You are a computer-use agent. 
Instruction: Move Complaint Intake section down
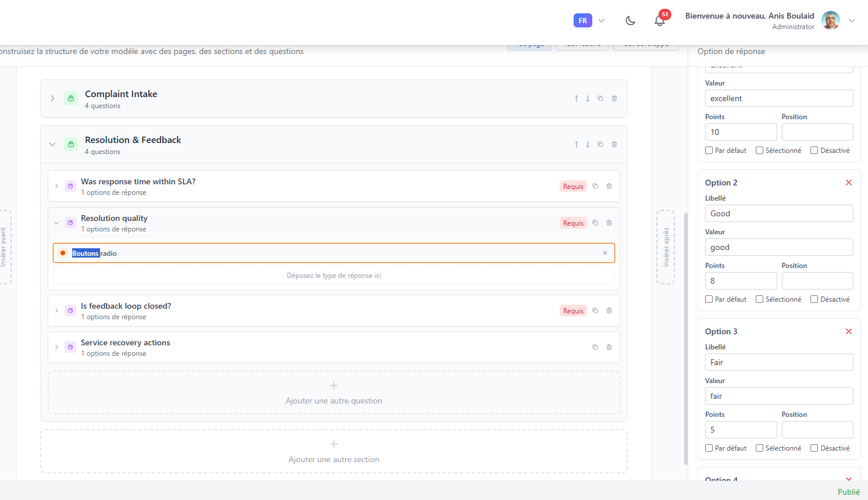(x=588, y=98)
